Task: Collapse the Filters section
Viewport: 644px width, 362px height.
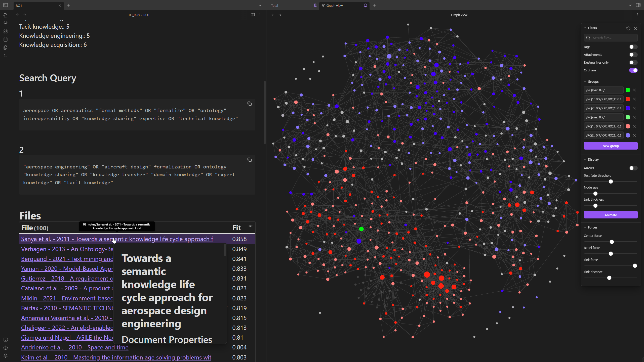Action: pyautogui.click(x=585, y=28)
